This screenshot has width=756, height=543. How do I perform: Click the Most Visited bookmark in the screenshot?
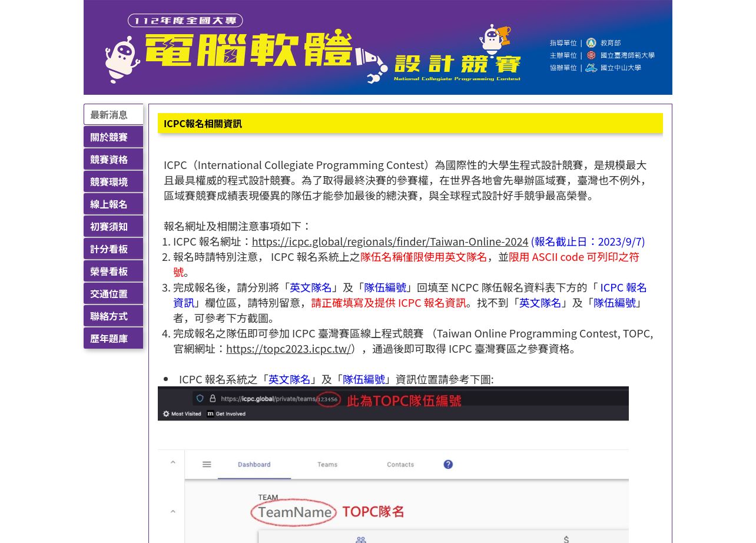[x=182, y=414]
